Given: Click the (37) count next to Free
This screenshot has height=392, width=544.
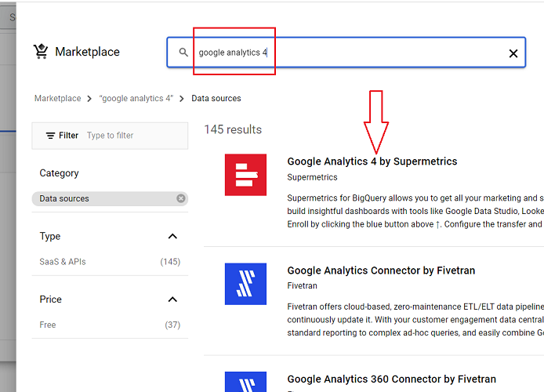Looking at the screenshot, I should coord(172,325).
